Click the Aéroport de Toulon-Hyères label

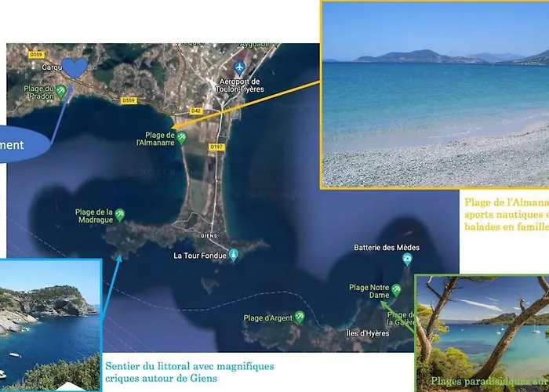tap(240, 85)
